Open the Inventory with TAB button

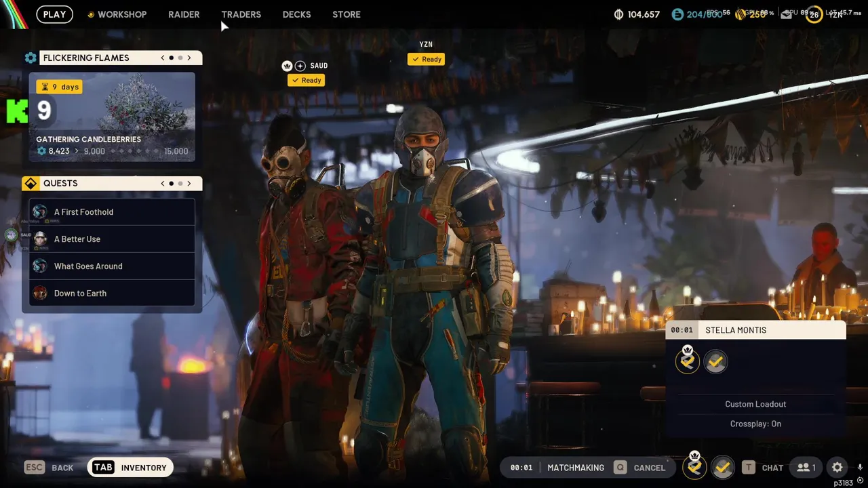[130, 468]
